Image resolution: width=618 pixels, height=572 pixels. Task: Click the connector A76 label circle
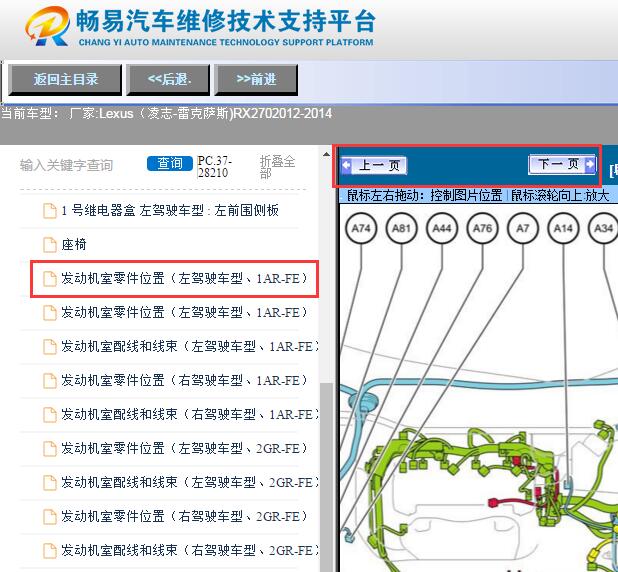tap(482, 228)
